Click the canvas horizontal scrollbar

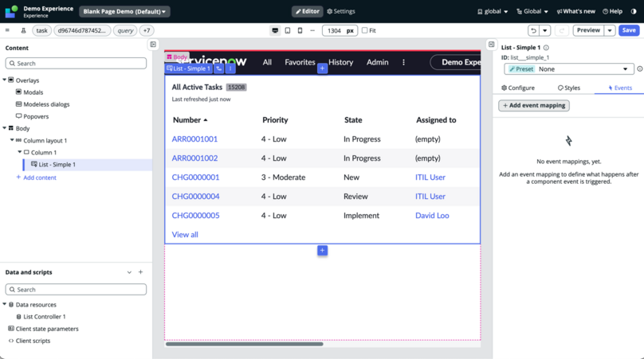coord(245,344)
